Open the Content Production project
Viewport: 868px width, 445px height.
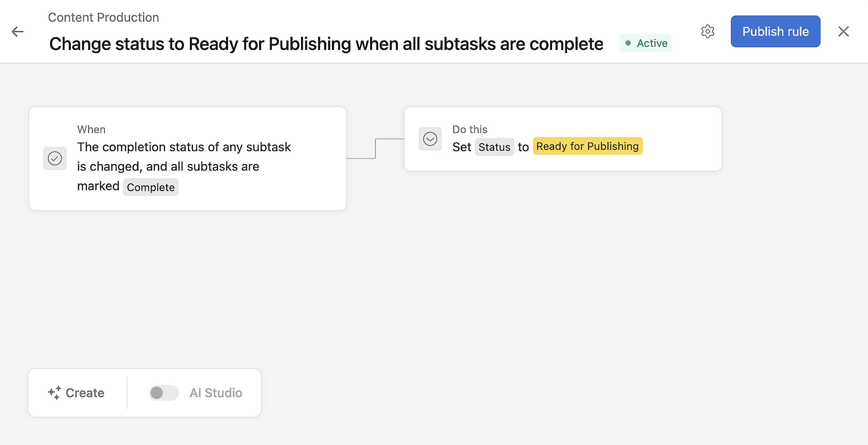(103, 17)
